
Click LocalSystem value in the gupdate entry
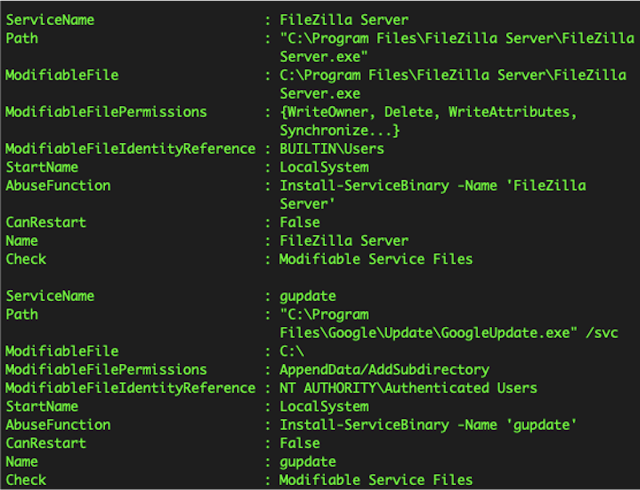tap(324, 407)
